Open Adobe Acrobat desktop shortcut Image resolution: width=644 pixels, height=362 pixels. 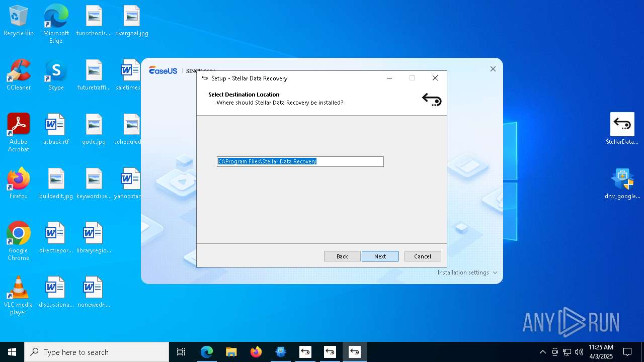(19, 133)
